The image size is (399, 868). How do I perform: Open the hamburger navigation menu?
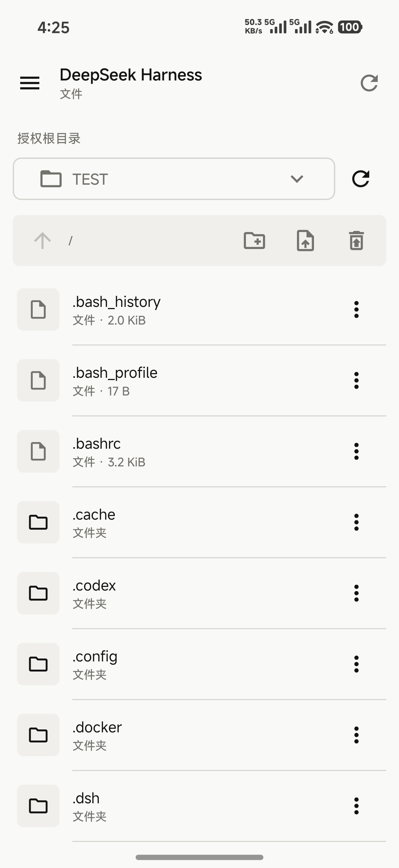pyautogui.click(x=30, y=83)
